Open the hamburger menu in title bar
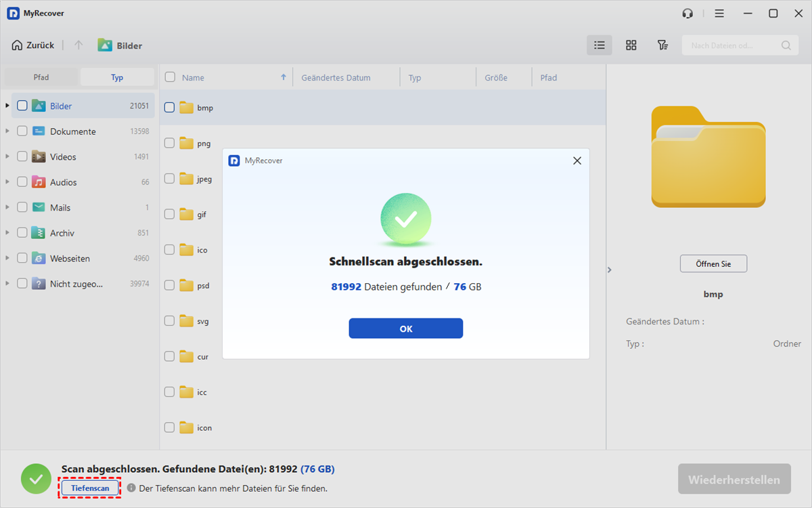Image resolution: width=812 pixels, height=508 pixels. pos(719,14)
